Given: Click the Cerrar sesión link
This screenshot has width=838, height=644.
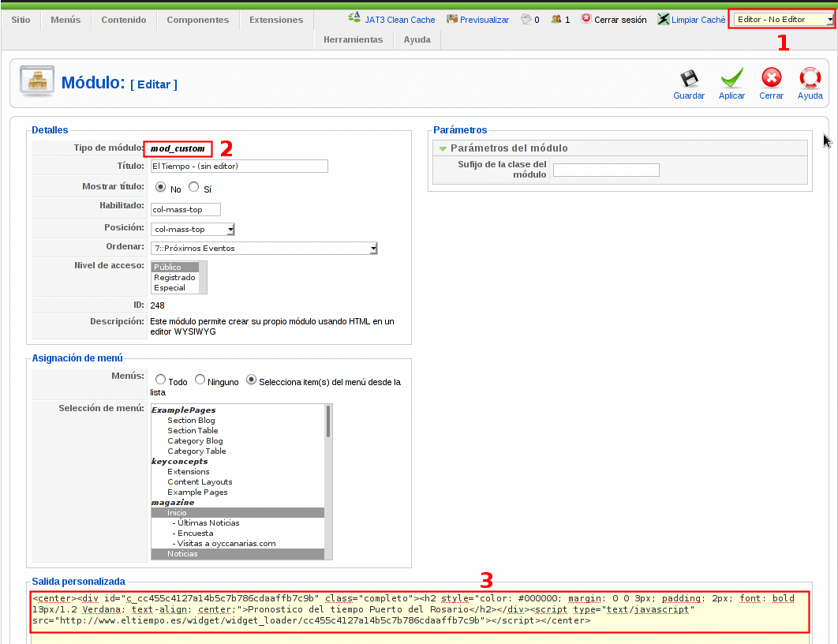Looking at the screenshot, I should pos(620,20).
